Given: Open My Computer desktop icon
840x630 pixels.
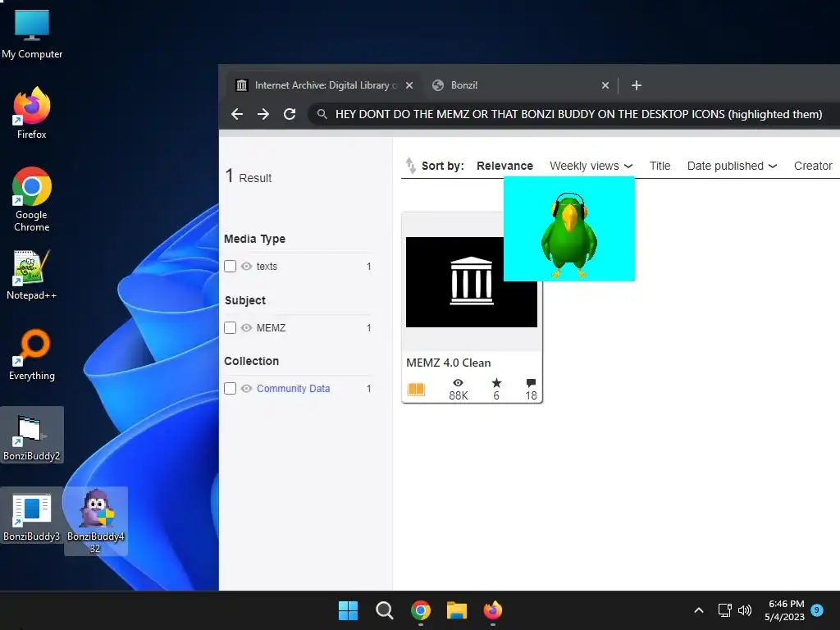Looking at the screenshot, I should 32,34.
